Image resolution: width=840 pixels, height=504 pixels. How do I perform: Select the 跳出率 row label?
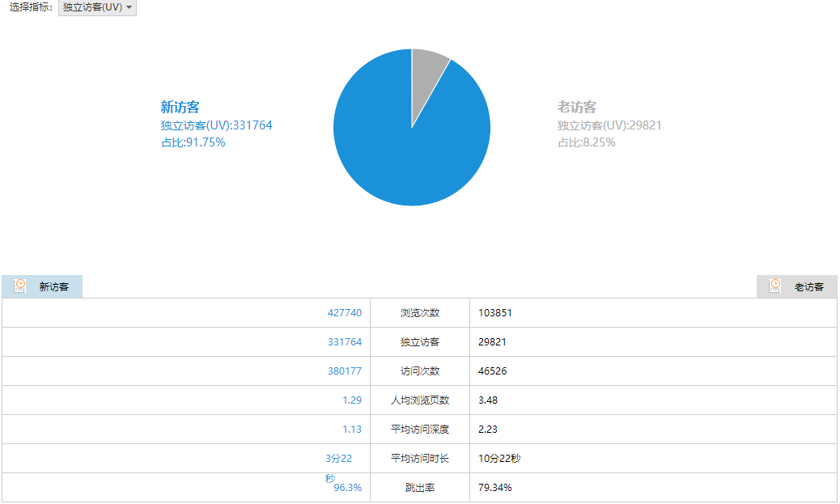tap(420, 488)
